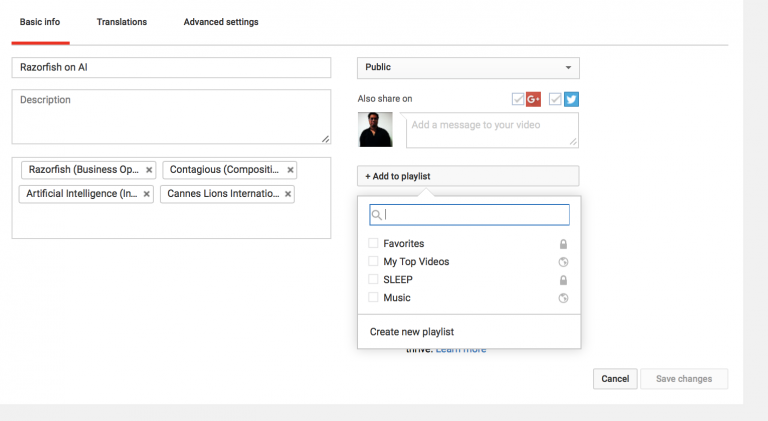The height and width of the screenshot is (421, 768).
Task: Click the SLEEP playlist label
Action: click(x=398, y=280)
